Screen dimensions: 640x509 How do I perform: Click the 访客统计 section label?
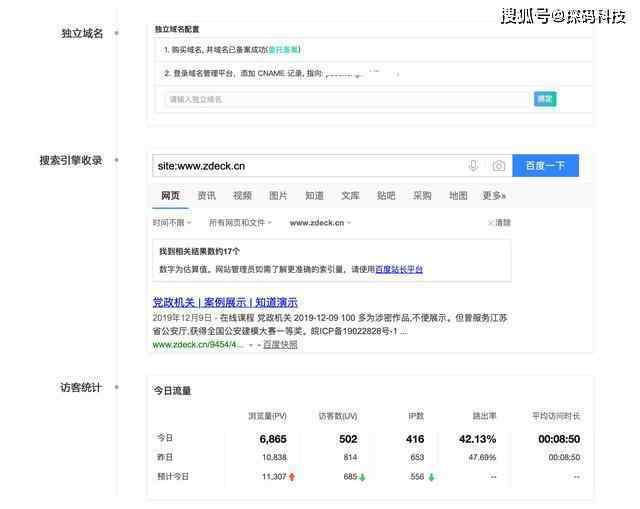(81, 387)
